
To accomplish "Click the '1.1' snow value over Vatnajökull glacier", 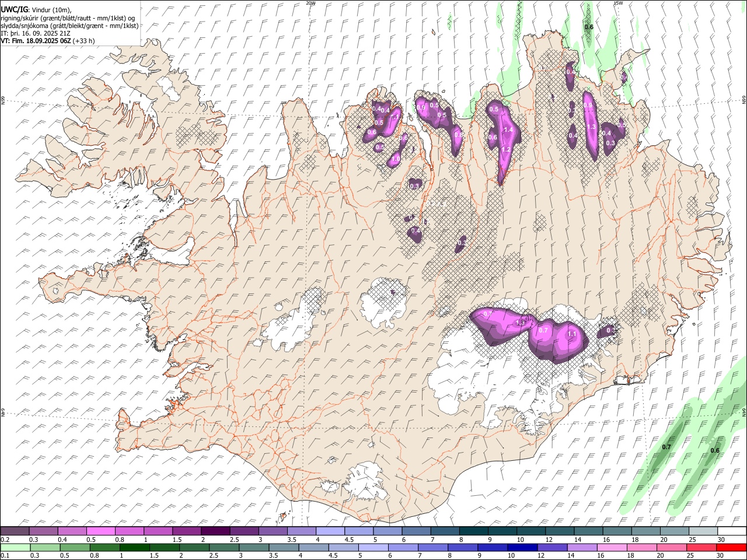I will 572,334.
